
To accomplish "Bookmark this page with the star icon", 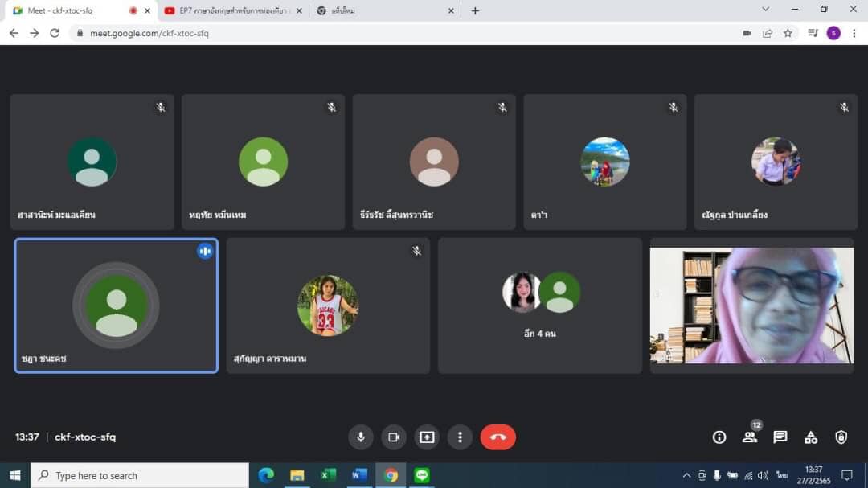I will tap(788, 33).
